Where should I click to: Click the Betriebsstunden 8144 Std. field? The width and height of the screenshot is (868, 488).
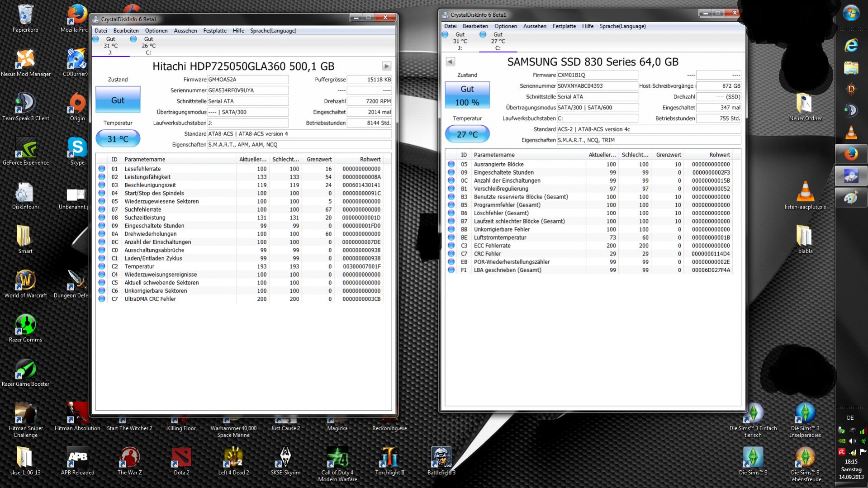click(x=369, y=123)
